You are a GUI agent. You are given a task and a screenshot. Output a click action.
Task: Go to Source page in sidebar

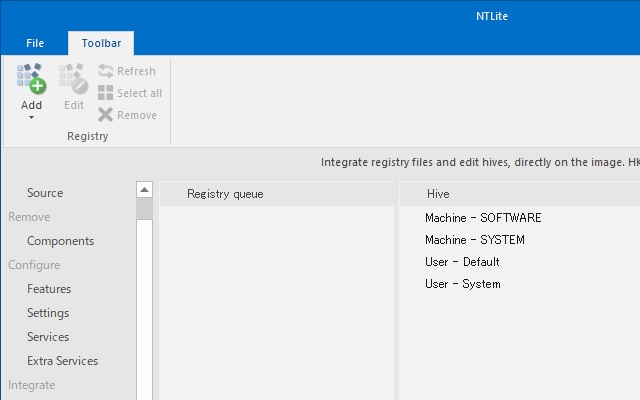point(45,193)
